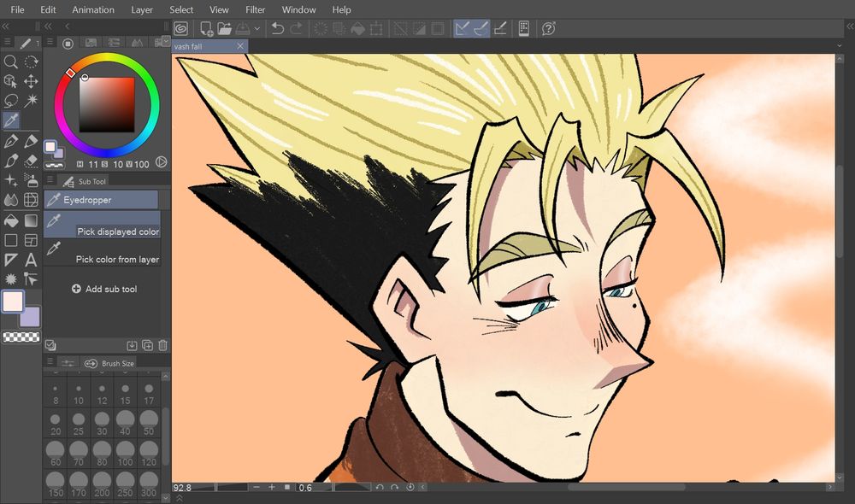Select brush size 25 preset
The height and width of the screenshot is (504, 855).
tap(79, 424)
